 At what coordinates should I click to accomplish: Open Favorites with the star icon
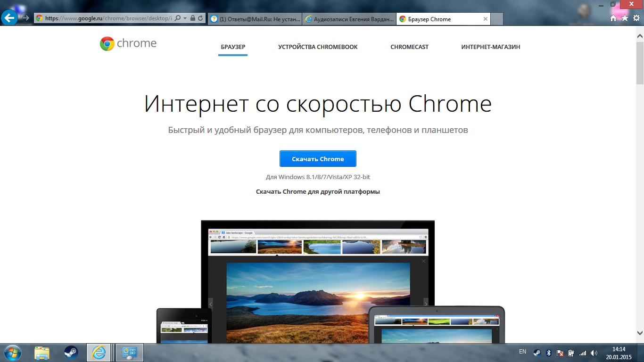(x=625, y=18)
